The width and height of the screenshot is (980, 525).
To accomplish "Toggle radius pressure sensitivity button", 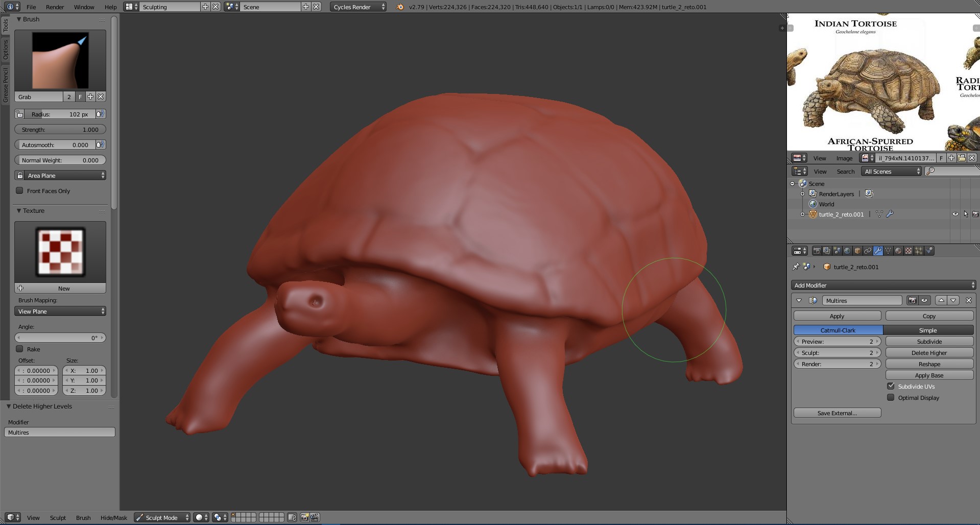I will [101, 114].
